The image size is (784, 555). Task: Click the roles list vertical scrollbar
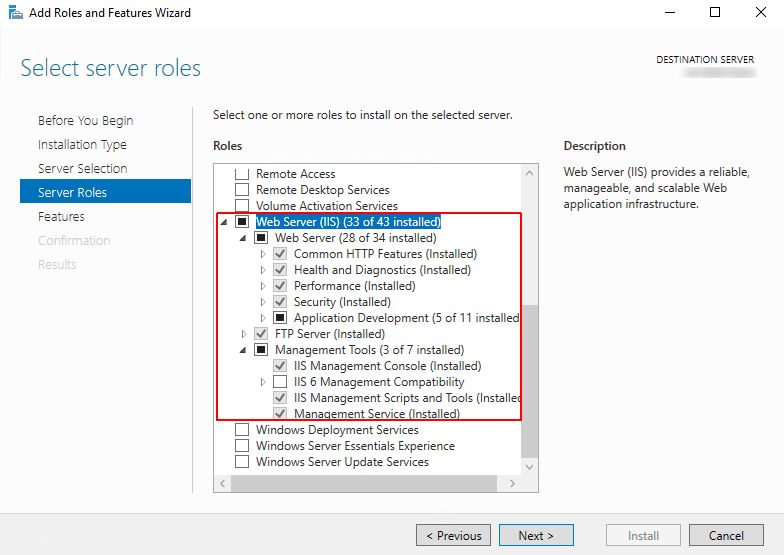[530, 380]
